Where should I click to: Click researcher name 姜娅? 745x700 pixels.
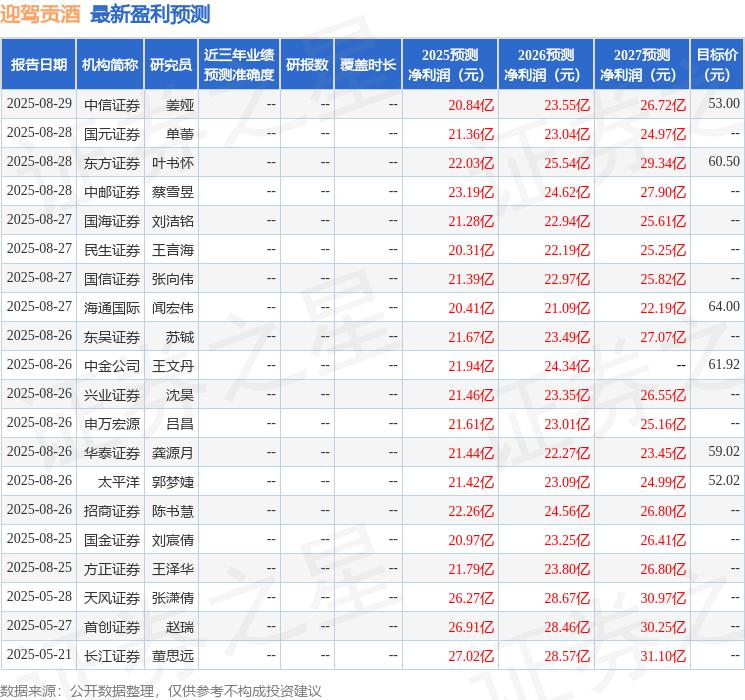180,105
